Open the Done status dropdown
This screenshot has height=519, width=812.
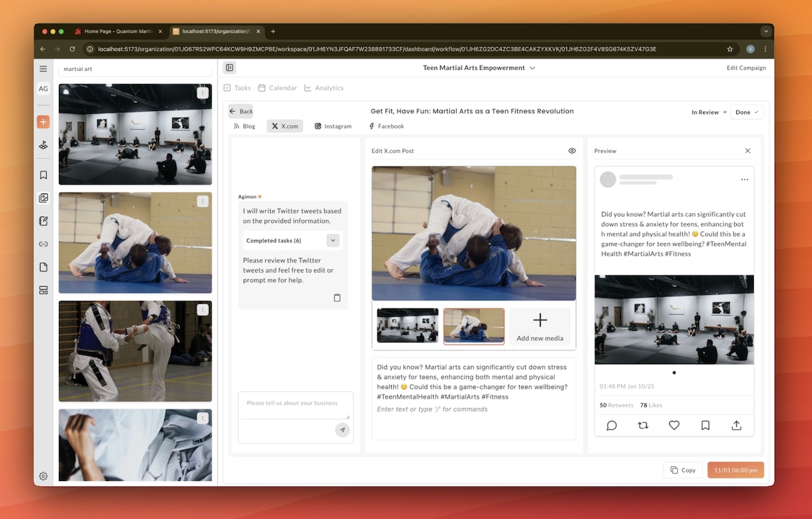[747, 112]
